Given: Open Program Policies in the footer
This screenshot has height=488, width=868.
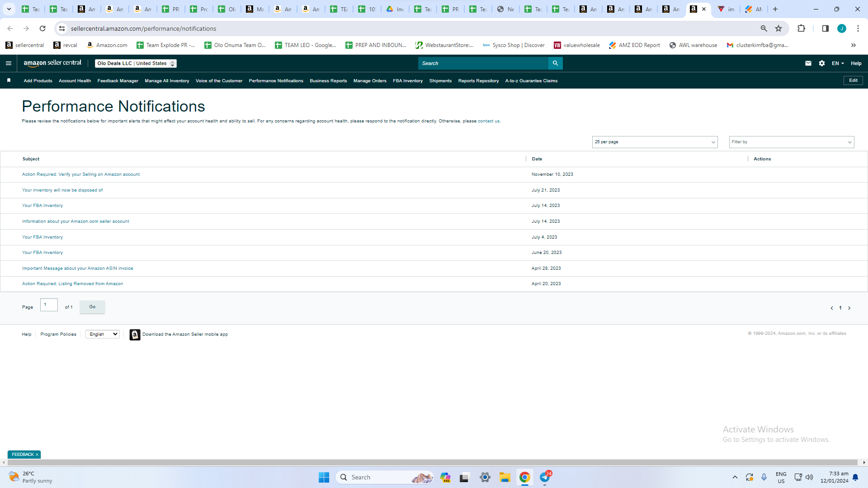Looking at the screenshot, I should pos(58,334).
